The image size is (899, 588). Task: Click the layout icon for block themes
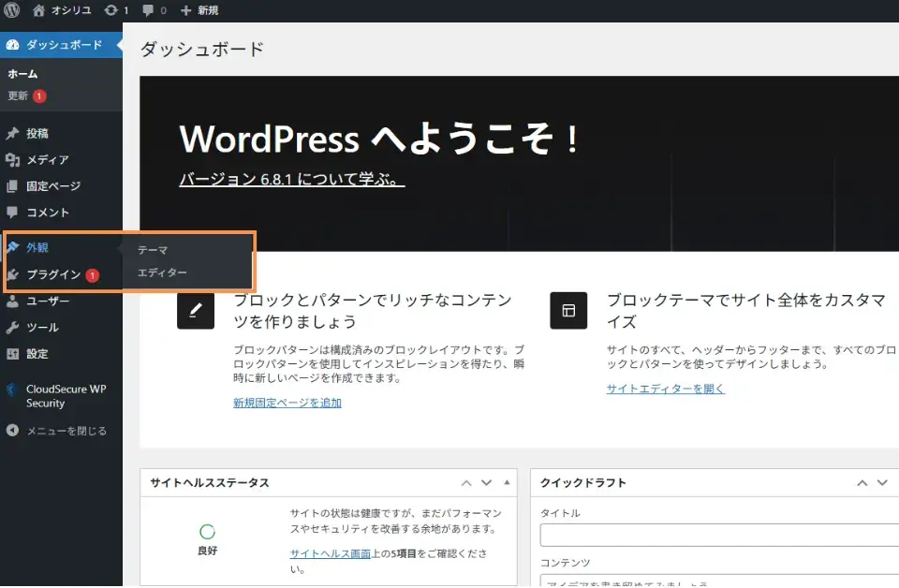568,311
